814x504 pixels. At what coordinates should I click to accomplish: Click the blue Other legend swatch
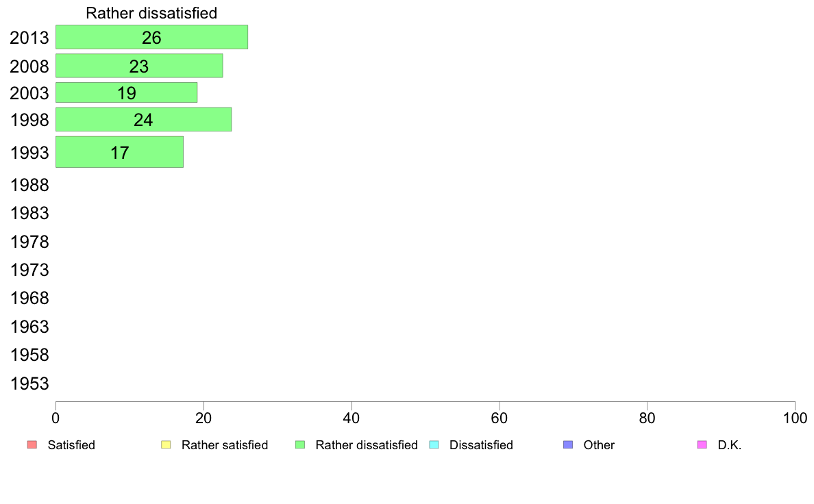click(567, 445)
